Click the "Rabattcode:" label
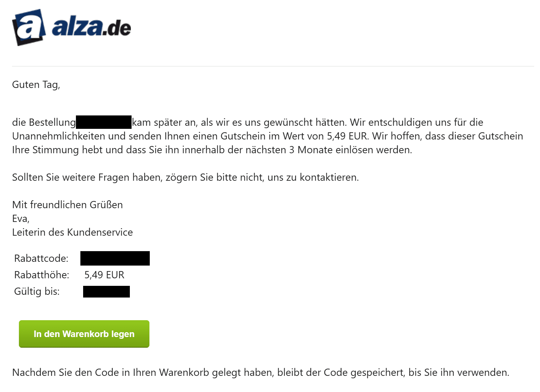This screenshot has width=540, height=392. pyautogui.click(x=41, y=258)
